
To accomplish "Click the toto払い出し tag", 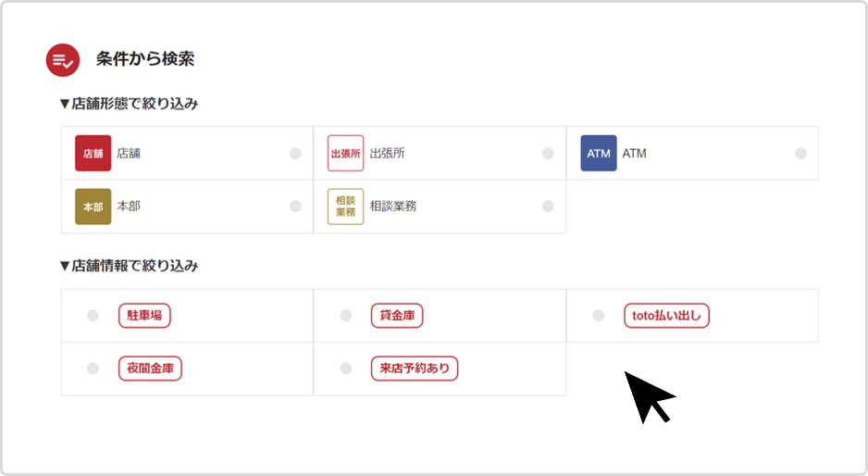I will coord(666,315).
